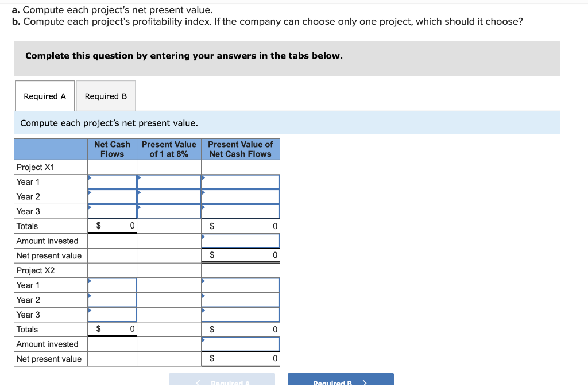Select Year 3 Present Value of 1 at 8% cell

[168, 211]
